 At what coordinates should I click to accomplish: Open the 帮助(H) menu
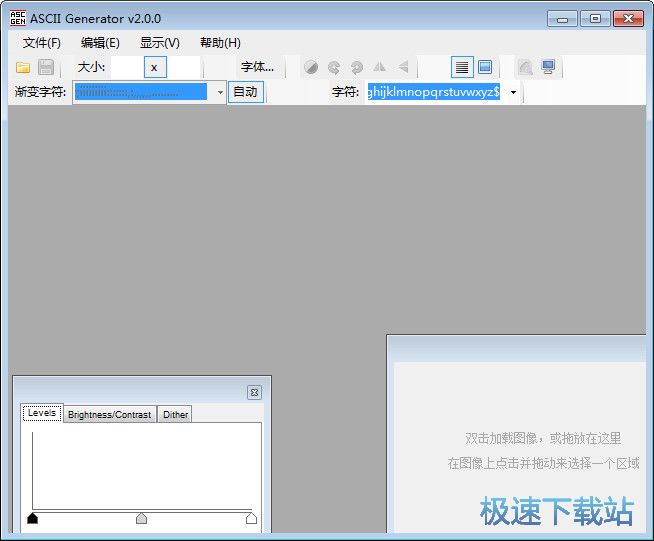coord(220,43)
